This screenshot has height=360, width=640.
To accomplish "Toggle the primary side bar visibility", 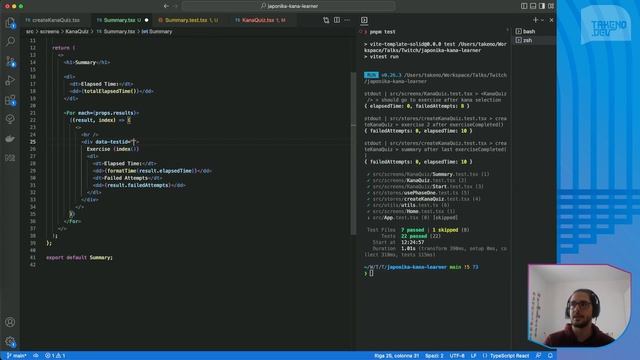I will coord(524,6).
